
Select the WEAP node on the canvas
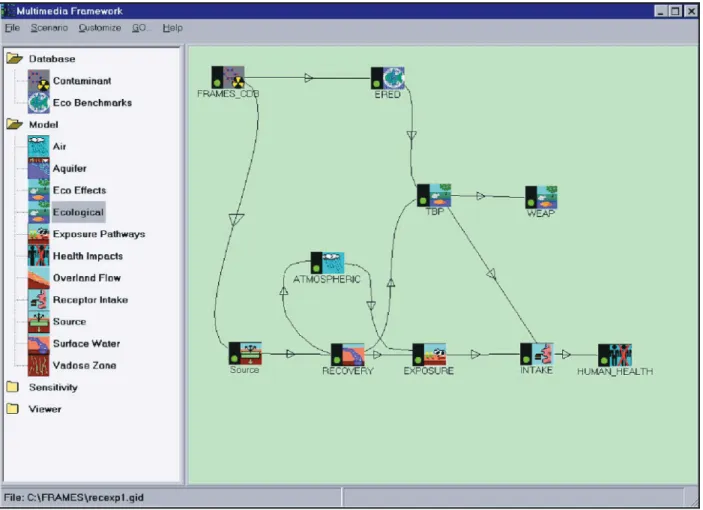point(542,197)
